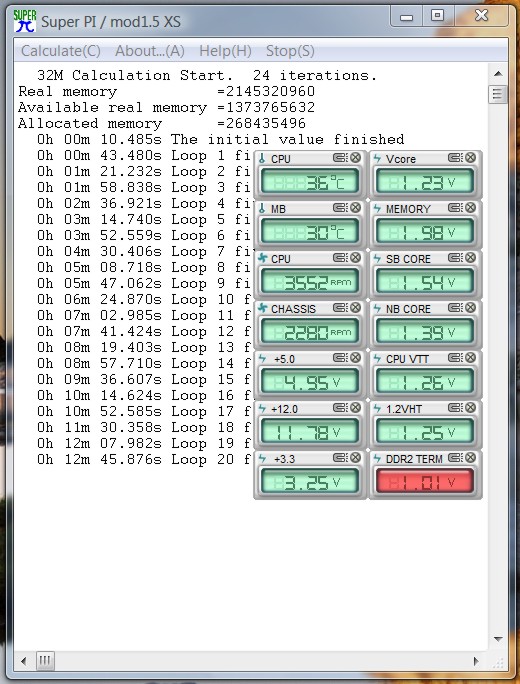
Task: Open the About...(A) menu
Action: [x=150, y=51]
